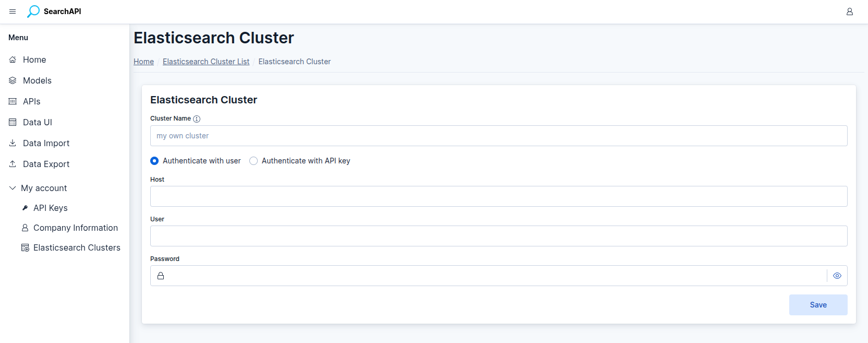Click the Company Information person icon
Screen dimensions: 868x343
(25, 228)
